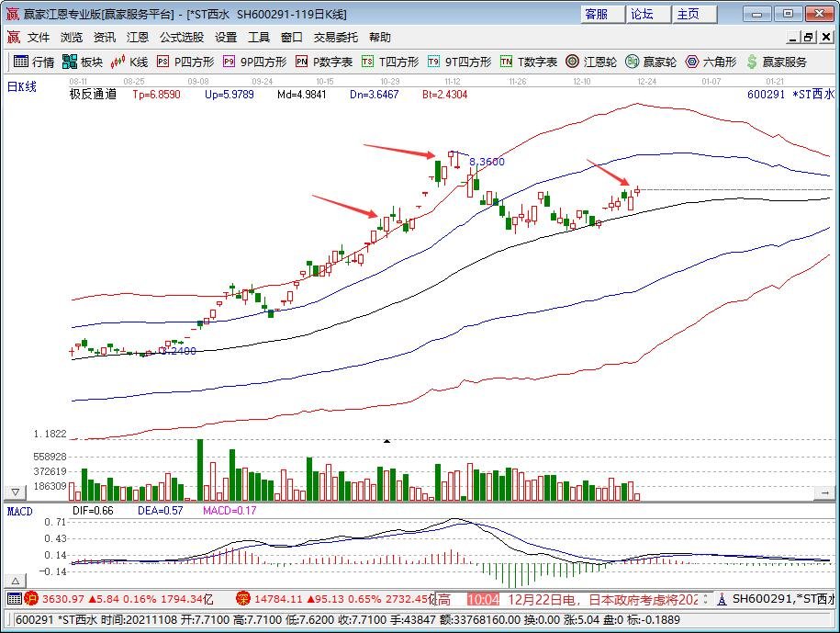The image size is (840, 633).
Task: Click the 极反通道 indicator name
Action: click(94, 95)
